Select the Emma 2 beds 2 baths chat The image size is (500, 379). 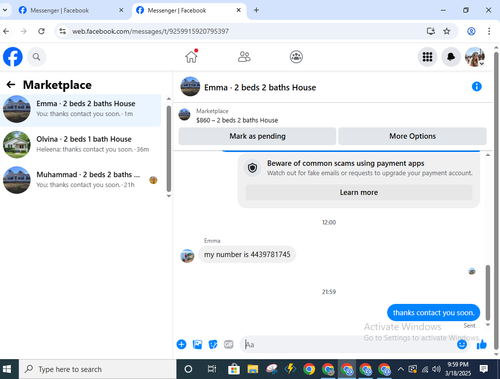click(81, 109)
